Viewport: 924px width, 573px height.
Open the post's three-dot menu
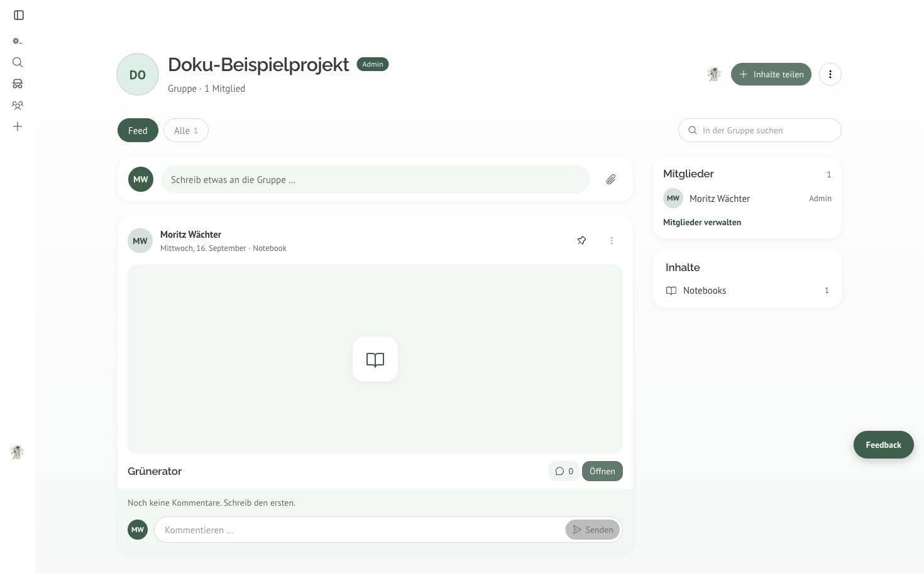(612, 240)
